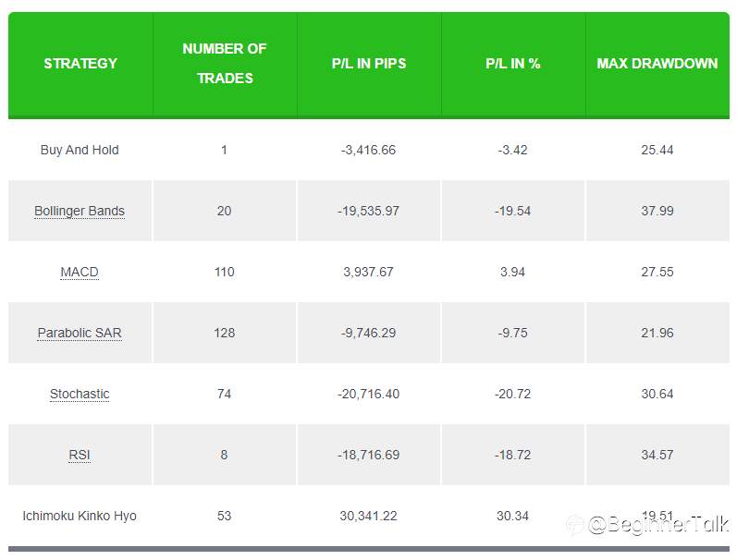
Task: Select the Parabolic SAR trade count 128
Action: coord(224,333)
